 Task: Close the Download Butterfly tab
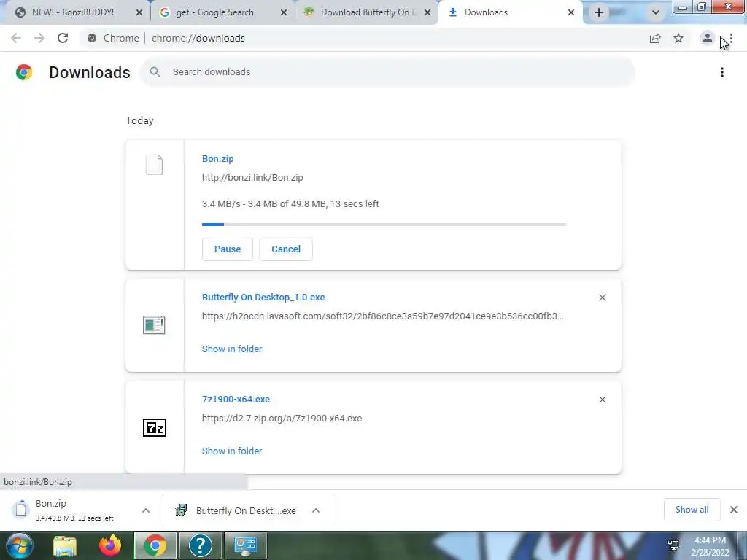[427, 13]
